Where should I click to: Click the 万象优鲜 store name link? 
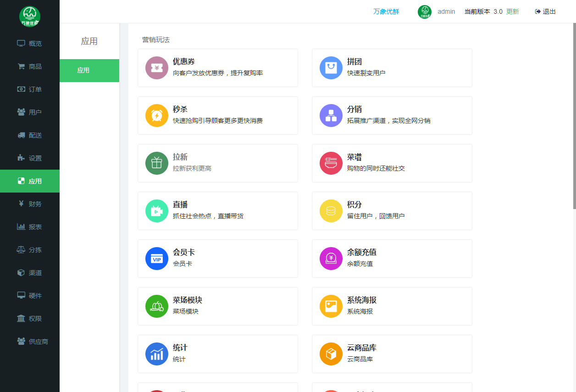coord(386,11)
